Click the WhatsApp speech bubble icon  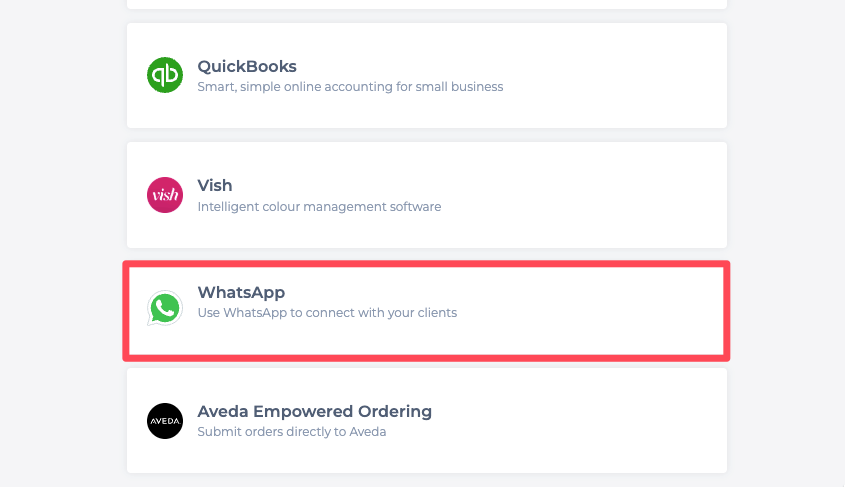click(x=165, y=309)
